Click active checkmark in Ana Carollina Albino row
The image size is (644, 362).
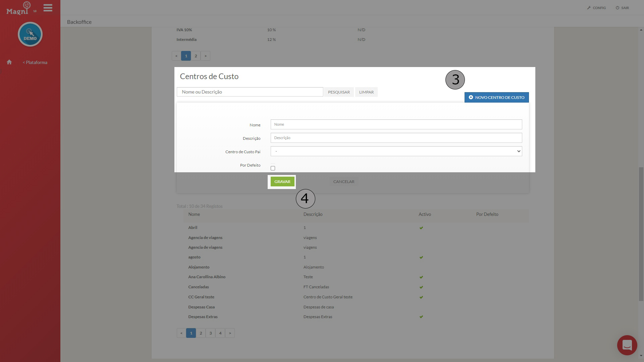click(421, 277)
